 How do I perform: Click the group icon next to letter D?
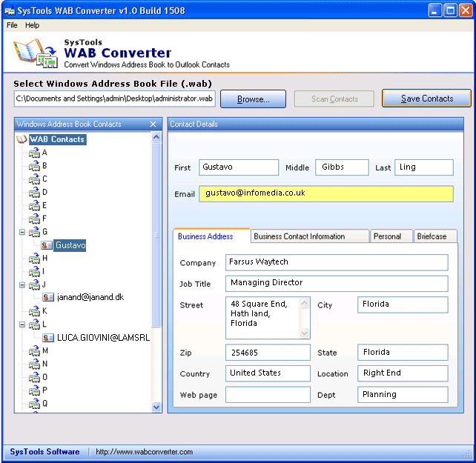(34, 193)
